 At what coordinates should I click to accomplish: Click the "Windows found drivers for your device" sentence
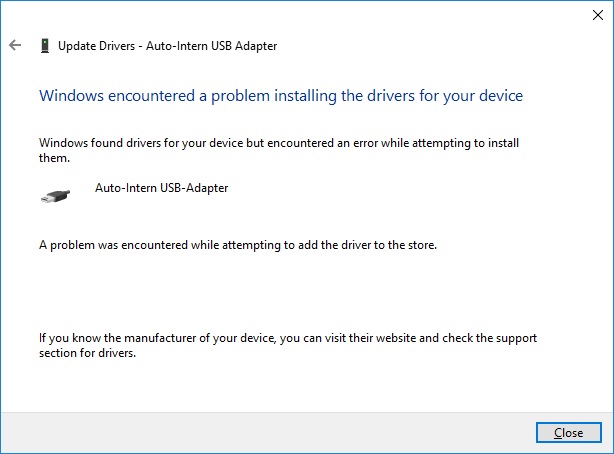pyautogui.click(x=136, y=143)
